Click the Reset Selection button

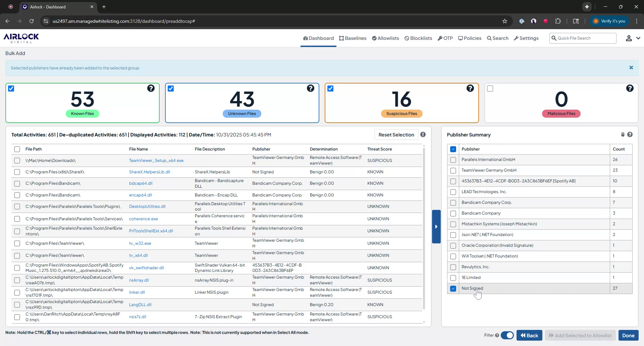click(x=396, y=135)
